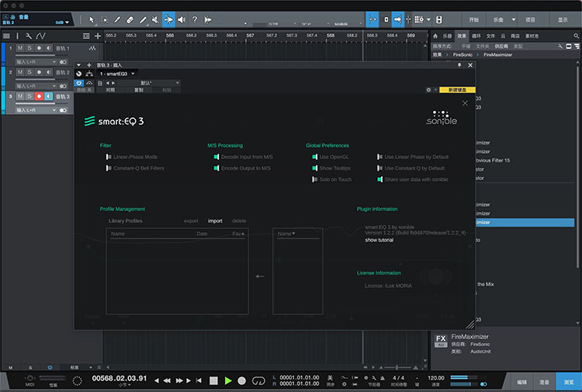Click the copy button in plugin header
Viewport: 582px width, 392px height.
(138, 90)
